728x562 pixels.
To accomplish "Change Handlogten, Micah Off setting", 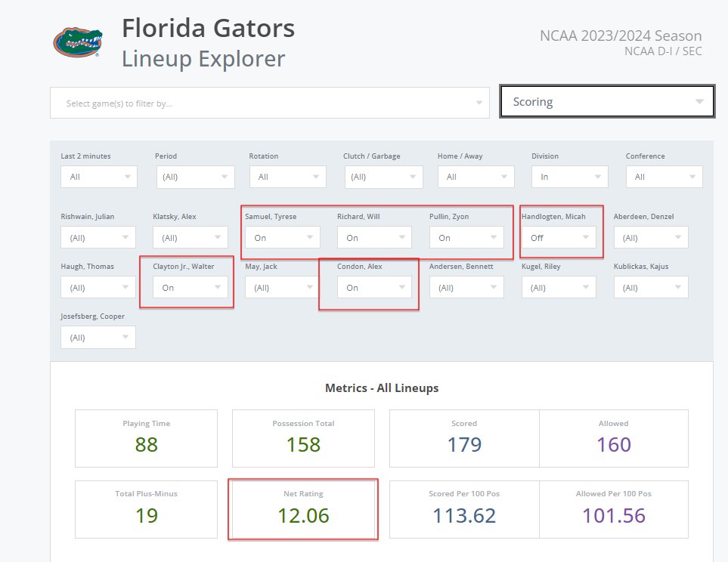I will click(559, 238).
